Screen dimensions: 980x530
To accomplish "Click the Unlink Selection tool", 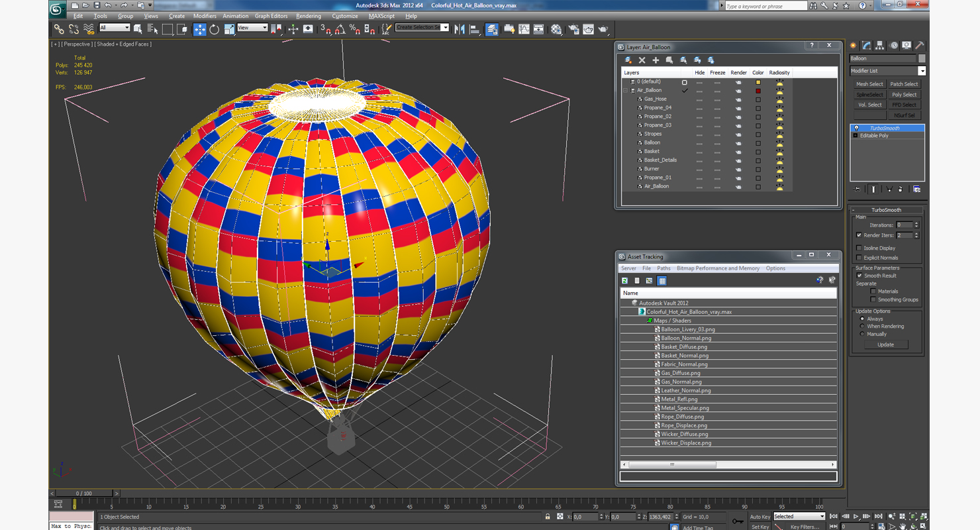I will point(74,29).
